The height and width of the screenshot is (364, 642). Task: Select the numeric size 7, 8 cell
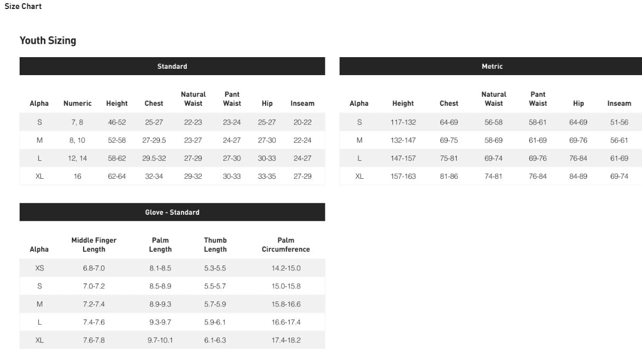point(77,122)
